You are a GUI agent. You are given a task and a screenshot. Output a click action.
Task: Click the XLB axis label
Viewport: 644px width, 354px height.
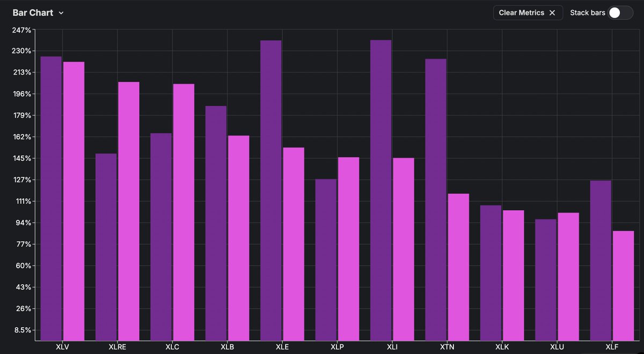(x=227, y=347)
